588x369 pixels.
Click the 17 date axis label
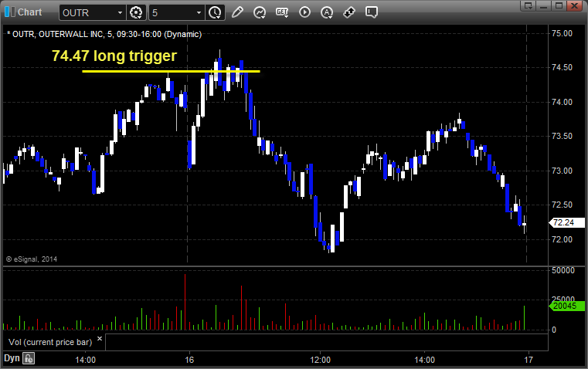pos(529,360)
